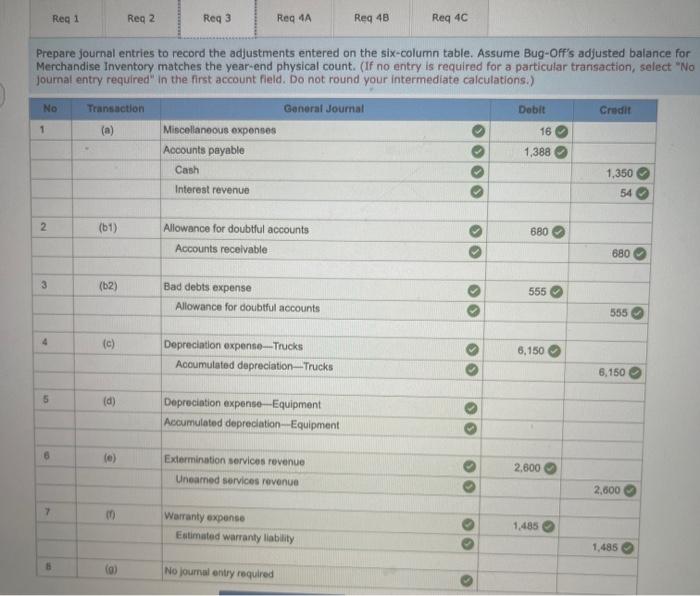Click the No journal entry required field
Screen dimensions: 700x596
tap(320, 575)
